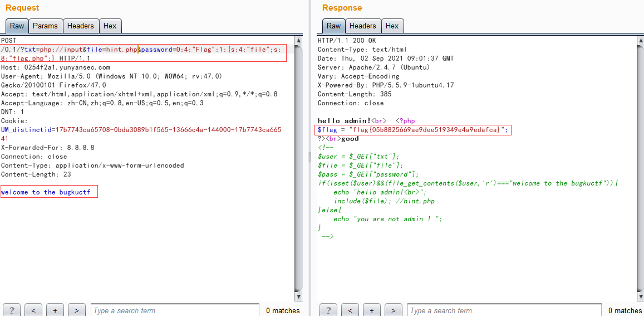This screenshot has height=316, width=644.
Task: Click the $user = $_GET["txt"] line
Action: [358, 157]
